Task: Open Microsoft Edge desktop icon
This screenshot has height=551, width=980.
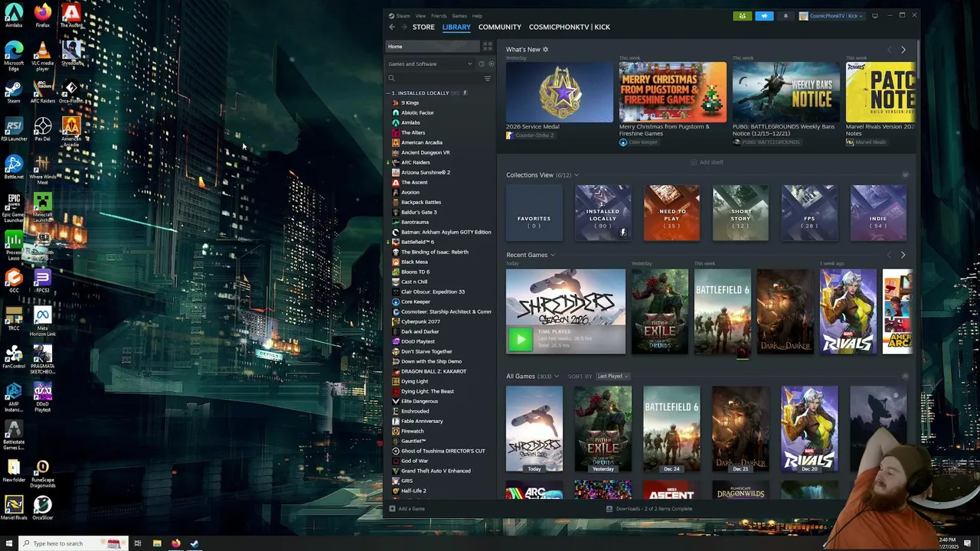Action: coord(14,57)
